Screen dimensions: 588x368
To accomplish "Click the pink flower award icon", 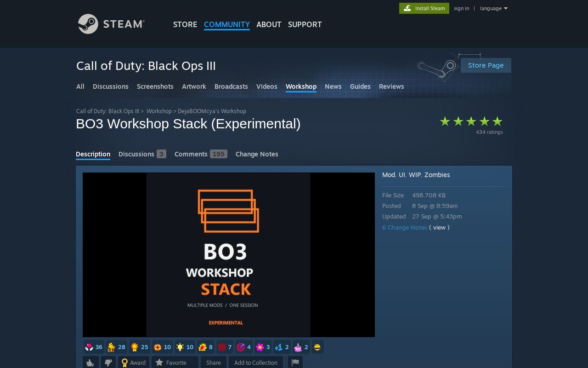I will (260, 347).
